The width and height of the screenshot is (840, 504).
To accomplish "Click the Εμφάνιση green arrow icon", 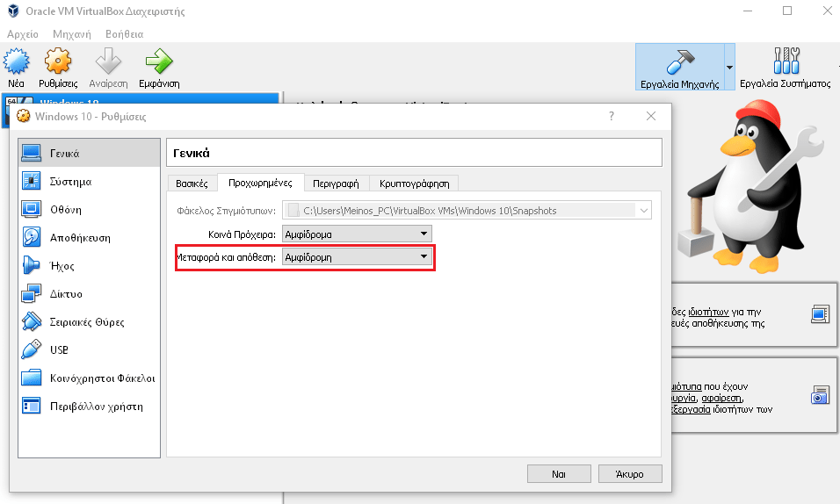I will tap(159, 61).
